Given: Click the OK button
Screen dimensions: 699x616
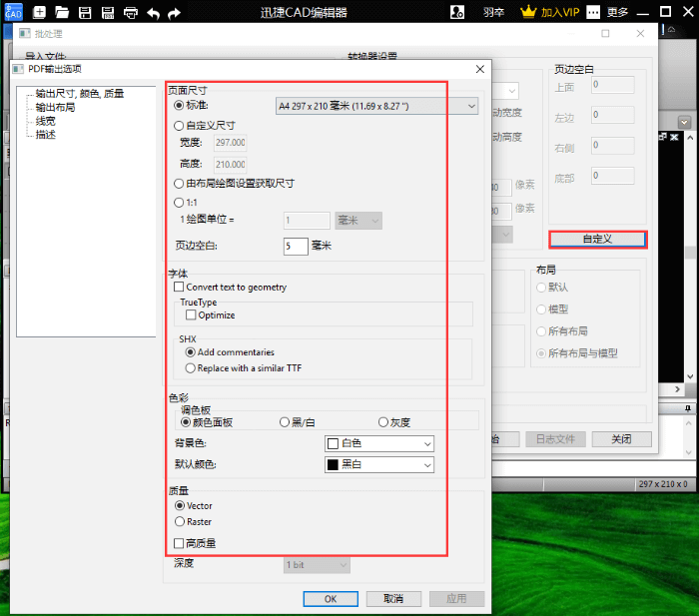Looking at the screenshot, I should pyautogui.click(x=331, y=599).
